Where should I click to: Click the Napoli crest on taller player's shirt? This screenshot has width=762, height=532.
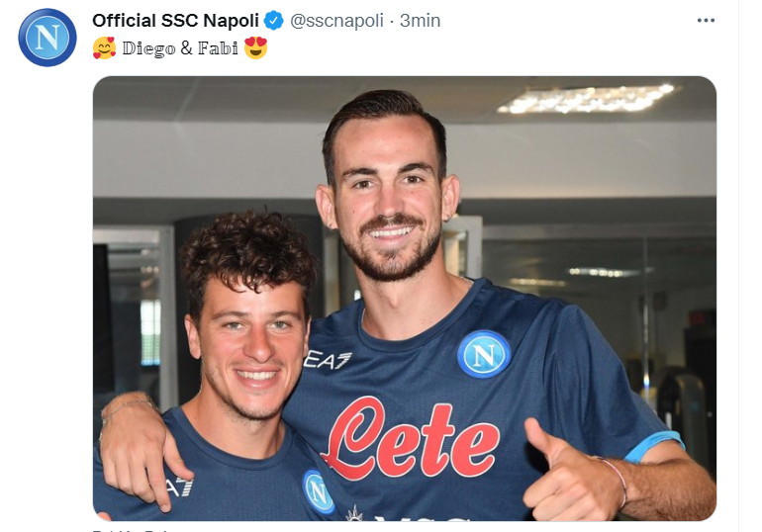click(x=484, y=354)
